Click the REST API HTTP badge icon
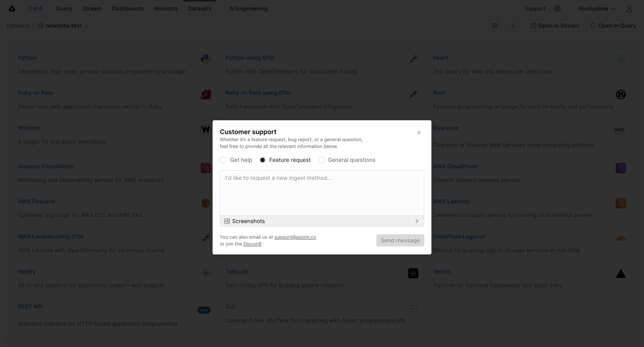This screenshot has height=347, width=644. pos(204,310)
